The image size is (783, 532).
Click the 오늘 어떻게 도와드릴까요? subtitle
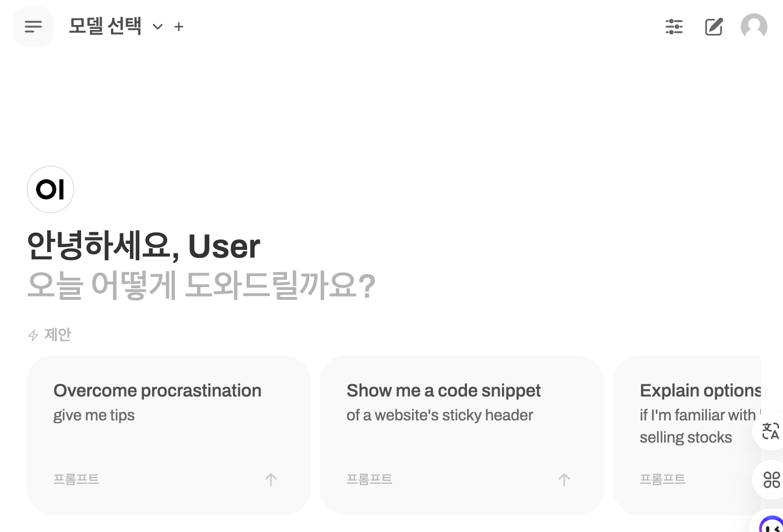coord(201,285)
